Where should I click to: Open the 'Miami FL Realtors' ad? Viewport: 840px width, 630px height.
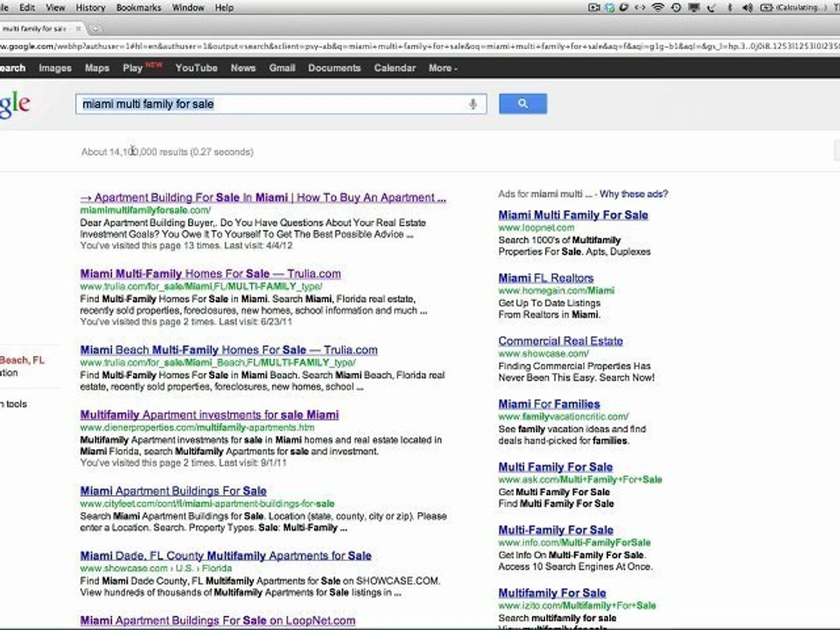tap(546, 278)
